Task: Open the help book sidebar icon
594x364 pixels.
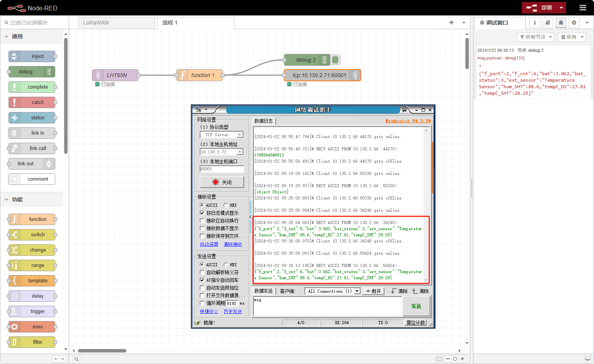Action: (548, 23)
